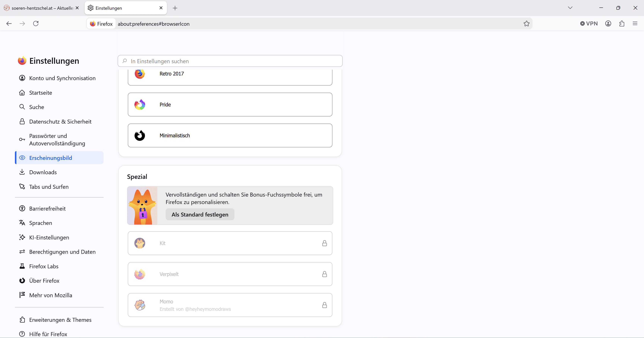The image size is (644, 338).
Task: Close the soeren-hentzschel.at tab
Action: tap(77, 8)
